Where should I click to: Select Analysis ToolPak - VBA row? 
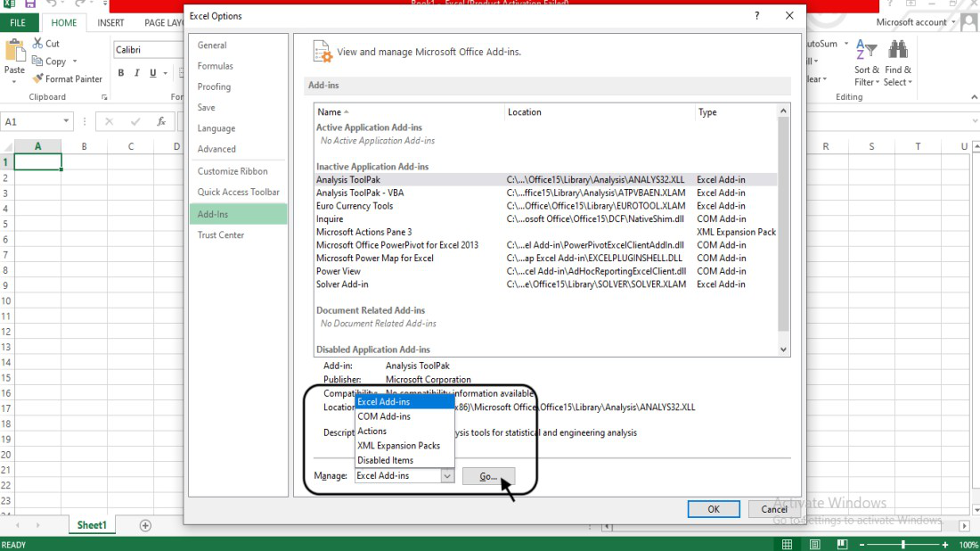(545, 193)
